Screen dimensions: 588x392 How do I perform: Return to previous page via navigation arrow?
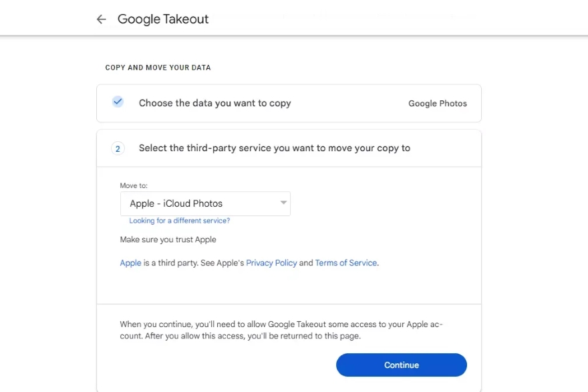click(x=100, y=19)
